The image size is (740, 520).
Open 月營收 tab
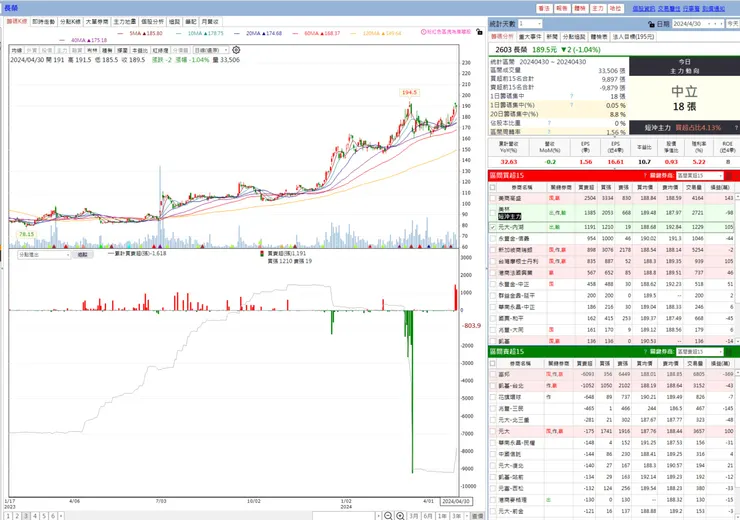coord(210,22)
